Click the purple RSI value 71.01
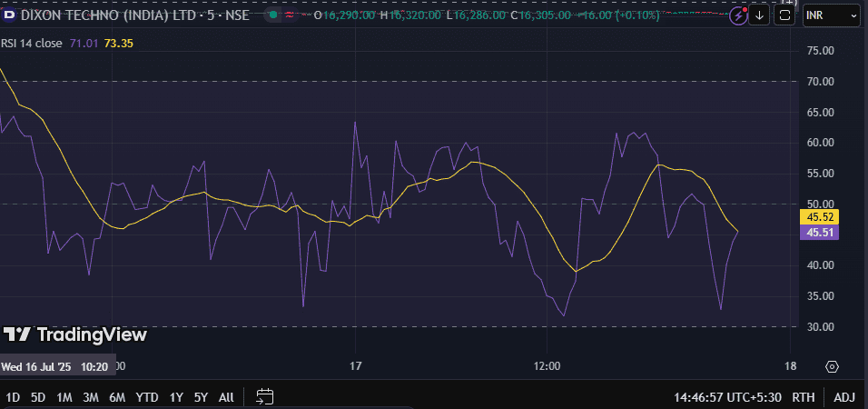Image resolution: width=868 pixels, height=409 pixels. [83, 44]
